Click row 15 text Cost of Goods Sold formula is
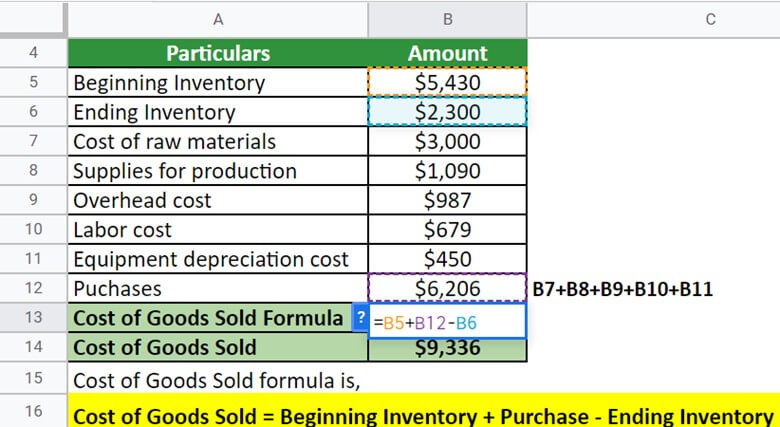The width and height of the screenshot is (780, 427). click(x=216, y=381)
